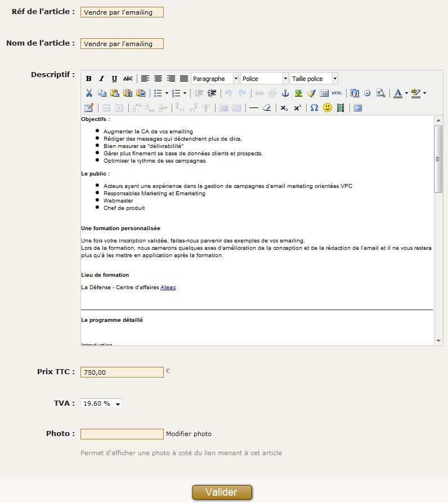The image size is (448, 503).
Task: Insert embedded media film icon
Action: (x=341, y=108)
